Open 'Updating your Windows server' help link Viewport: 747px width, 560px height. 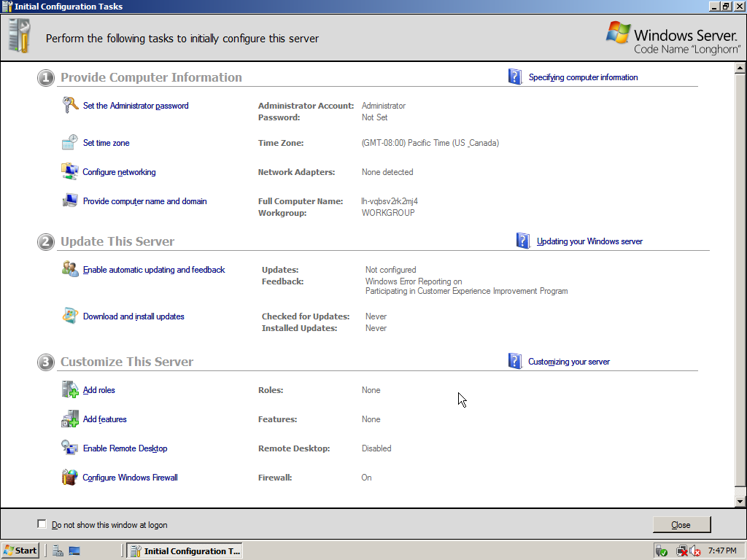click(589, 241)
